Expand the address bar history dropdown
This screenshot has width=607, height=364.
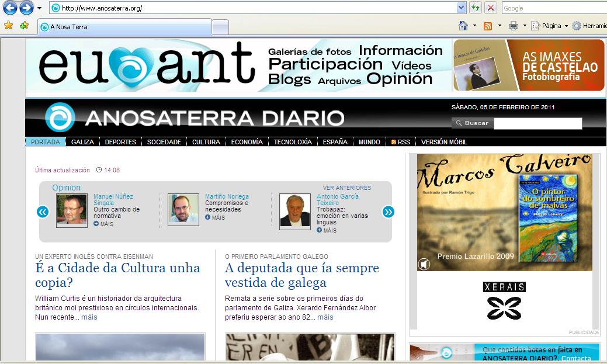tap(461, 8)
